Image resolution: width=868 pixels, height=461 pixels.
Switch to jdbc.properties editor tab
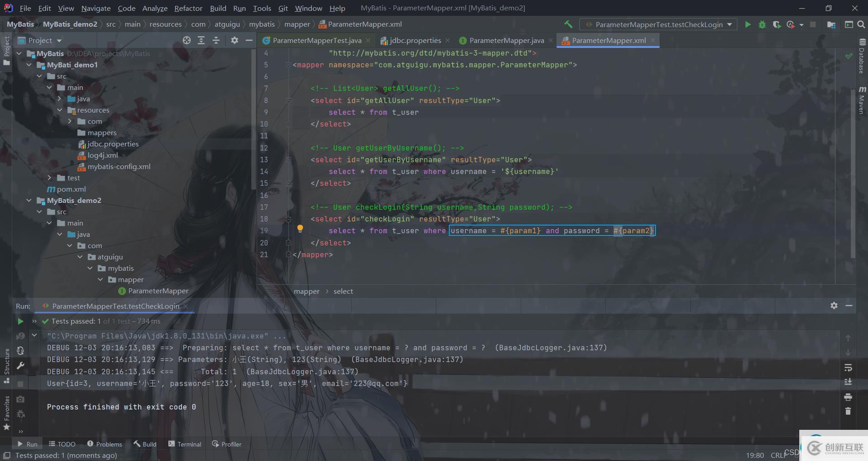tap(415, 40)
